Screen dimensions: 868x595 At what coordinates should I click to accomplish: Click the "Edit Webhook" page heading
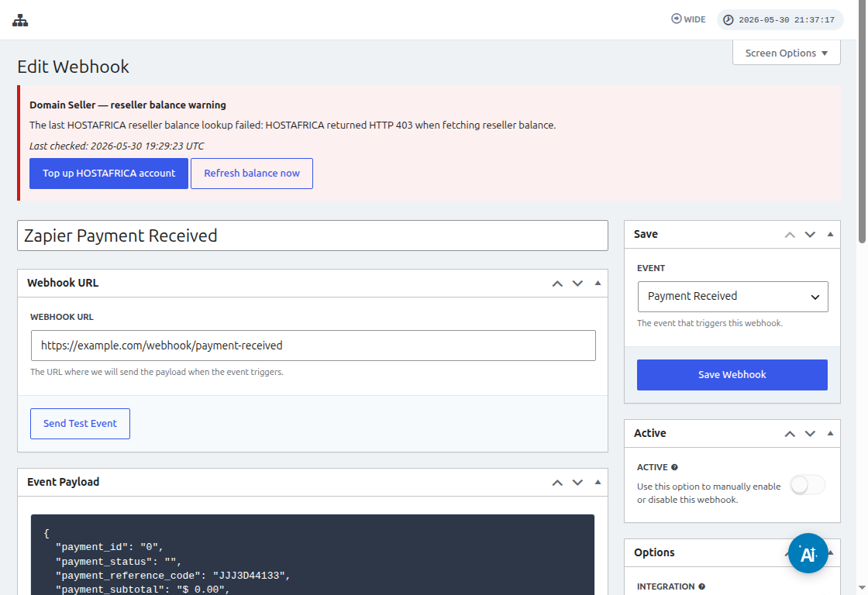(73, 67)
